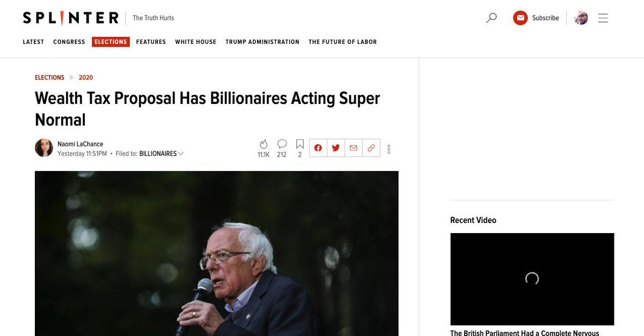Screen dimensions: 644x336
Task: Click the flame recommend icon
Action: [x=264, y=144]
